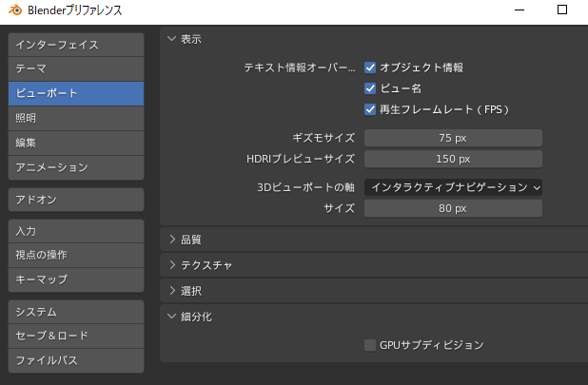Click the テキスト情報オーバー... label
588x385 pixels.
(x=300, y=67)
